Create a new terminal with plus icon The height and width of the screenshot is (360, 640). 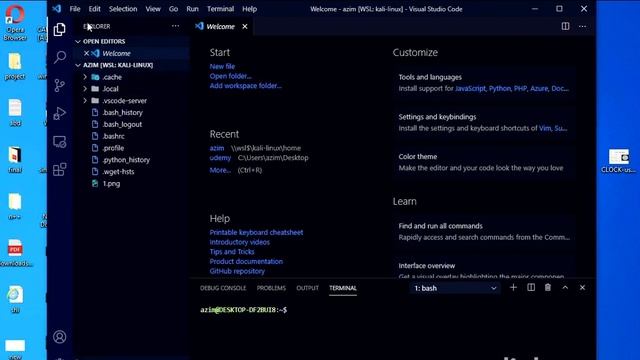(x=513, y=288)
